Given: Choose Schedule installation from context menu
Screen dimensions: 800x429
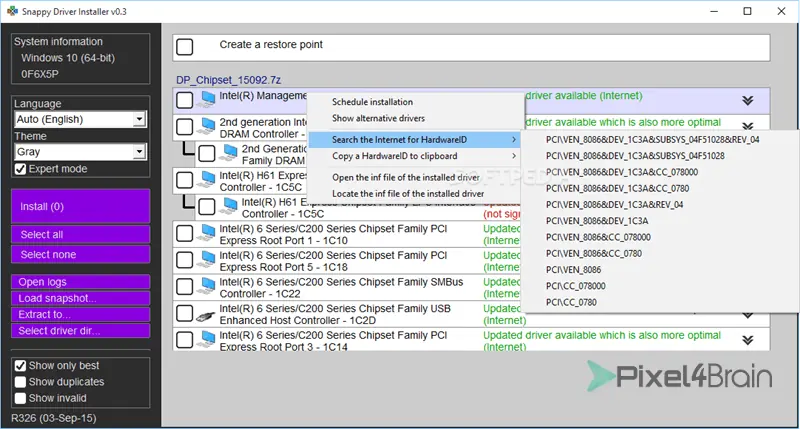Looking at the screenshot, I should click(x=372, y=102).
